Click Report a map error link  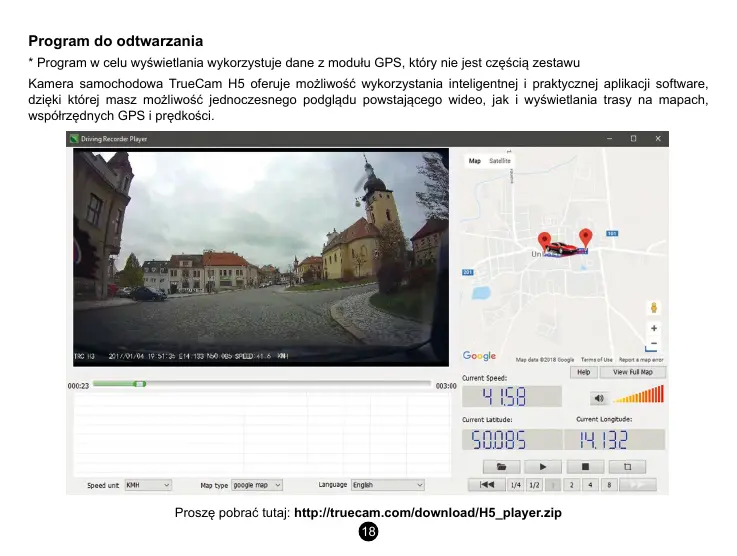tap(641, 360)
